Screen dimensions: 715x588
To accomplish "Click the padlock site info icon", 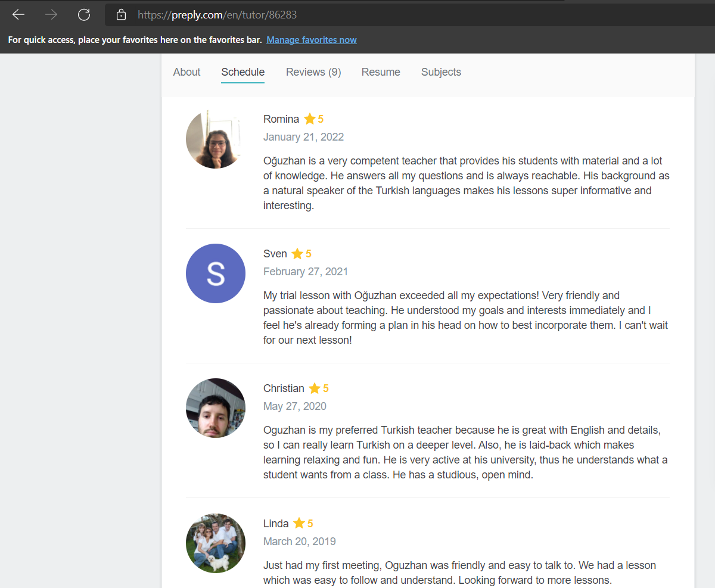I will click(x=122, y=15).
